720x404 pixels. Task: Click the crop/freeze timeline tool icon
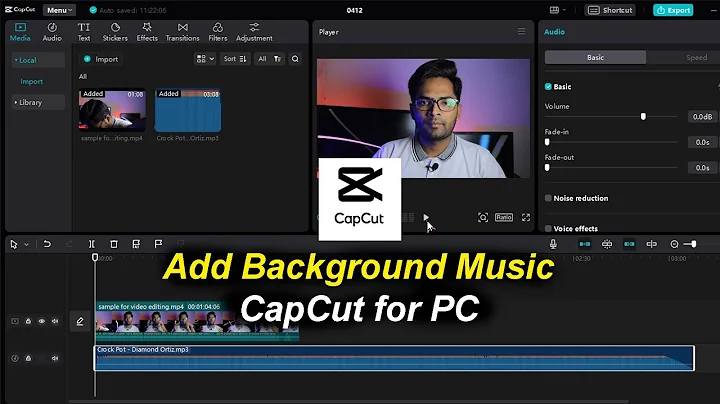(x=136, y=244)
